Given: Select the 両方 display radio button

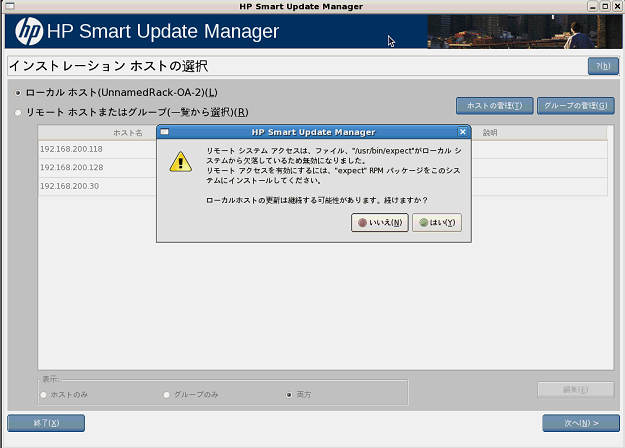Looking at the screenshot, I should 290,395.
